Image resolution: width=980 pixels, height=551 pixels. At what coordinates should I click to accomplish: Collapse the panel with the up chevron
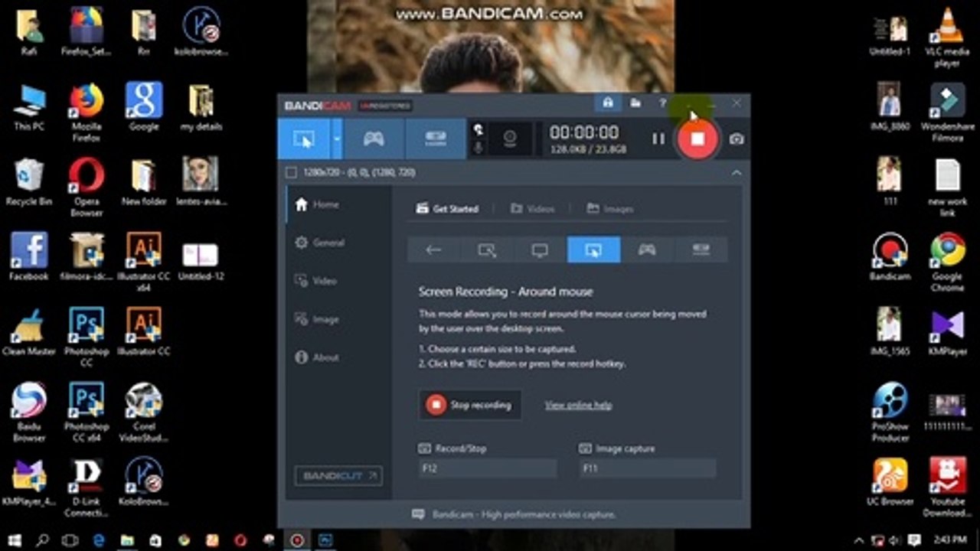coord(736,173)
